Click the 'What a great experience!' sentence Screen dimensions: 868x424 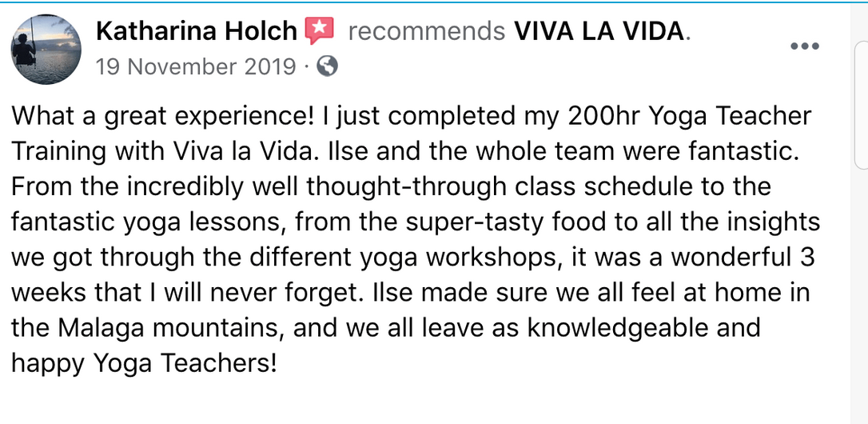163,118
